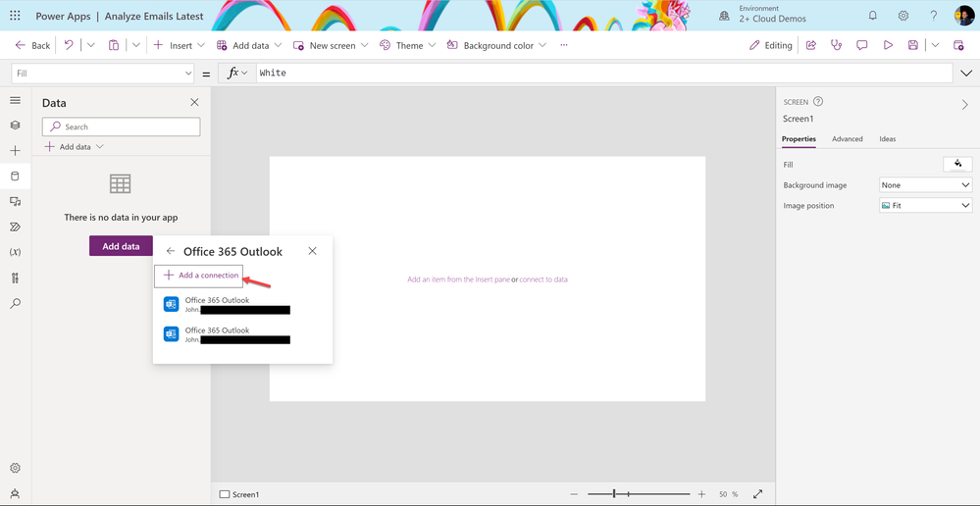Click zoom out minus button
This screenshot has width=980, height=506.
click(574, 494)
